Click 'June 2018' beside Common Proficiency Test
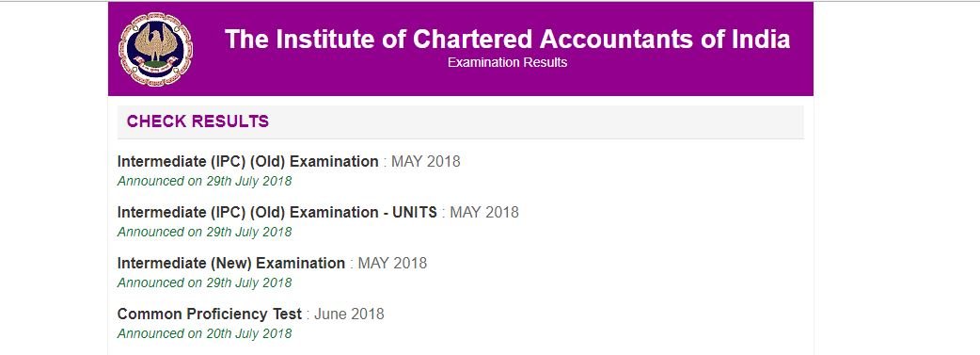Image resolution: width=980 pixels, height=355 pixels. coord(349,314)
